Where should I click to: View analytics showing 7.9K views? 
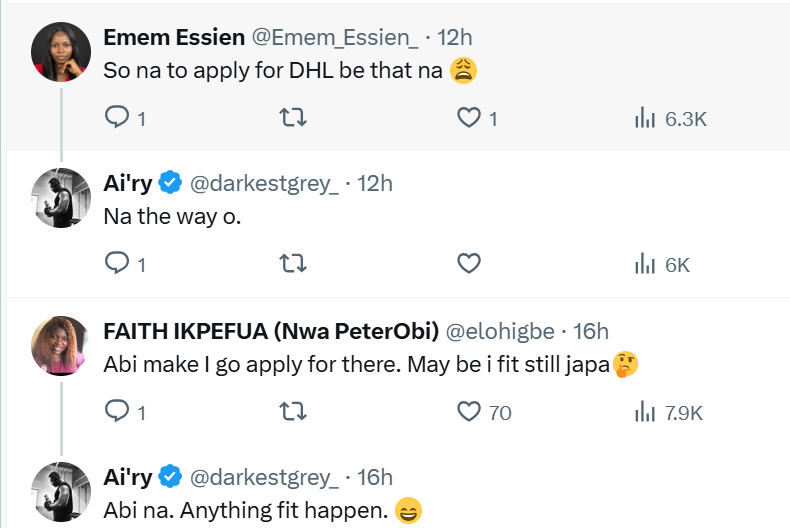(645, 411)
